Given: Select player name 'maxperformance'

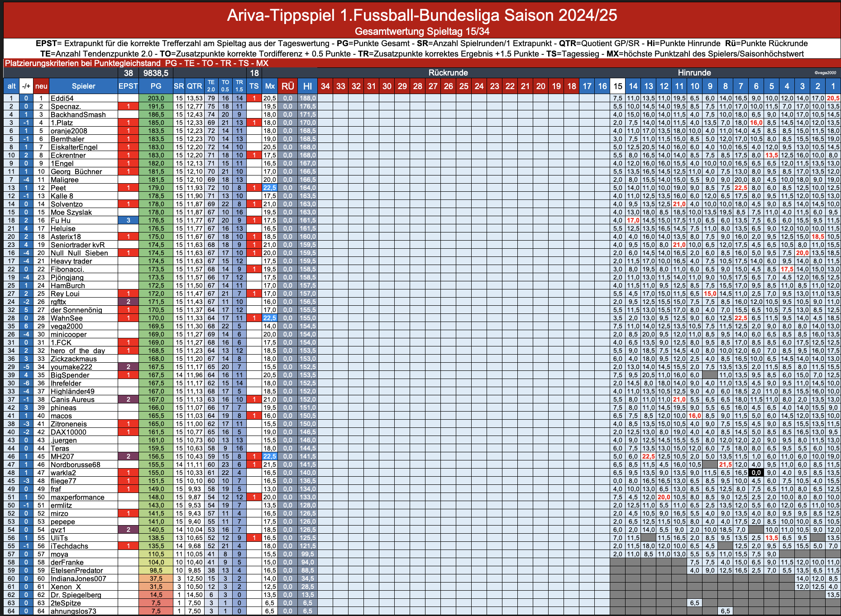Looking at the screenshot, I should pyautogui.click(x=77, y=497).
